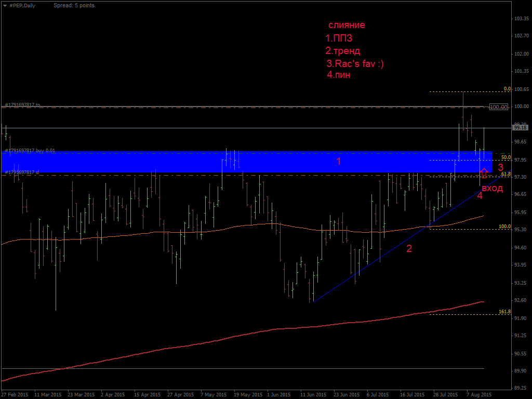Viewport: 532px width, 399px height.
Task: Select the Fibonacci 50.0 level label
Action: point(506,157)
